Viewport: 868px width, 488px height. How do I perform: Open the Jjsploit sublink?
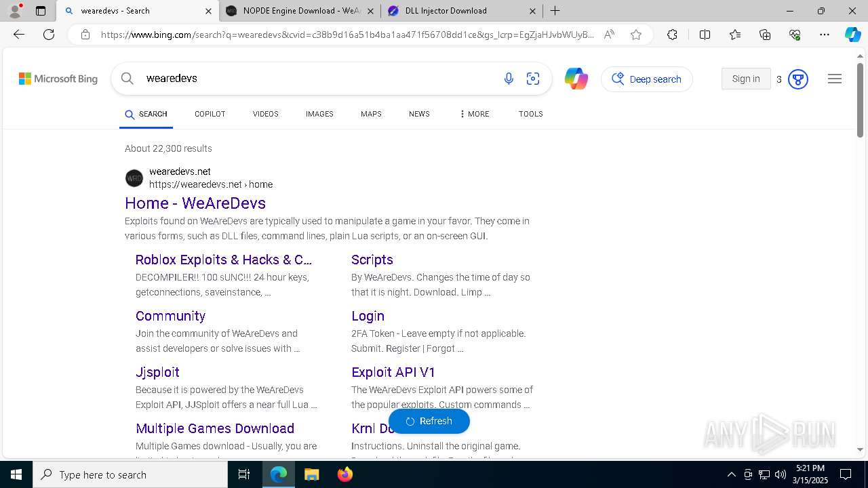click(157, 372)
